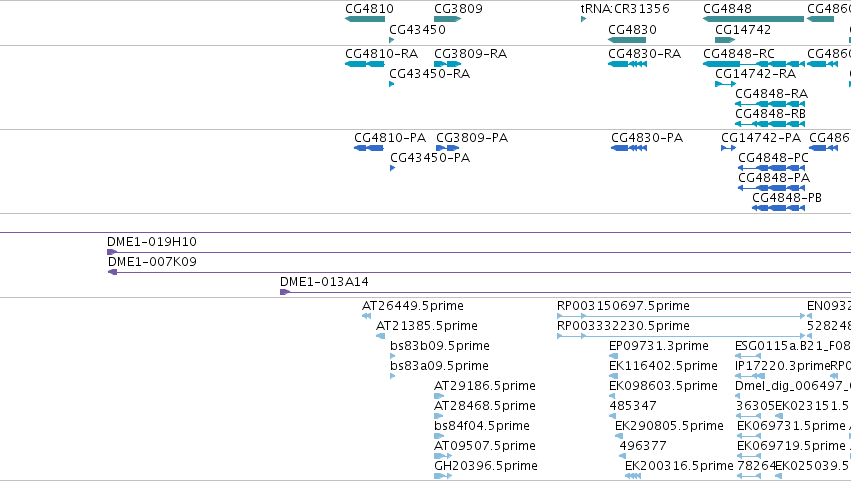Click the CG43450 small arrow glyph

392,40
